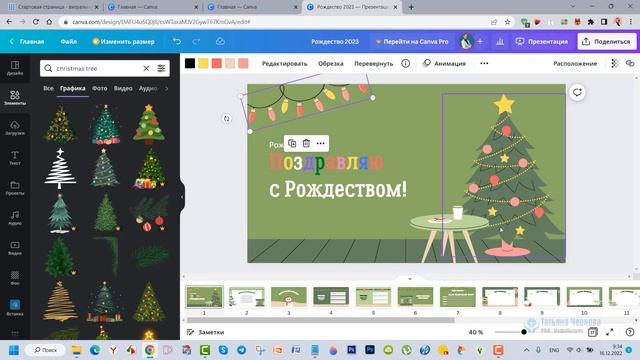
Task: Open Заметки notes panel
Action: [x=205, y=332]
